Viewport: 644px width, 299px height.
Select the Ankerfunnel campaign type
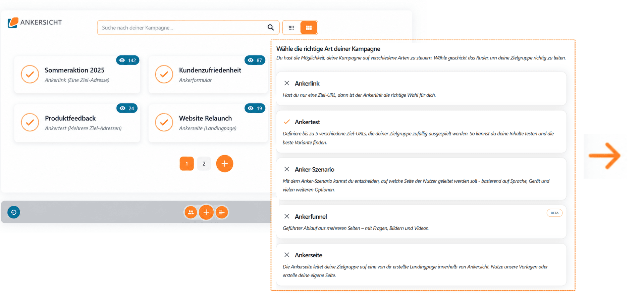click(x=421, y=222)
